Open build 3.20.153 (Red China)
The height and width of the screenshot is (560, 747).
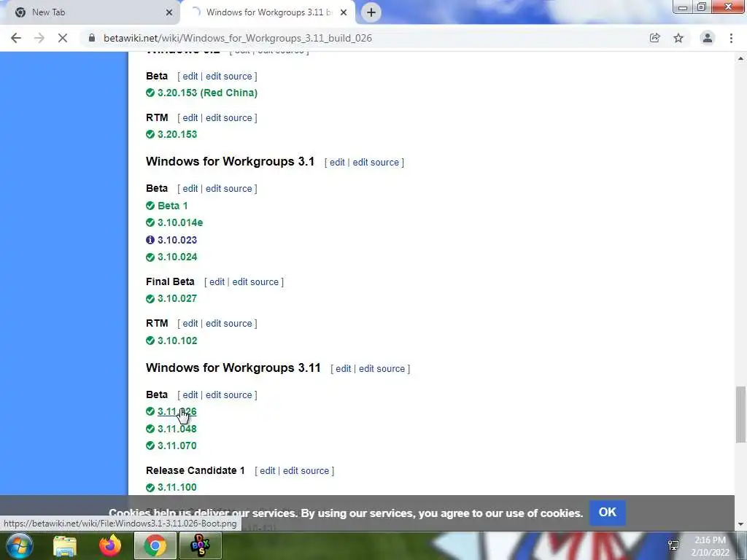(x=207, y=93)
